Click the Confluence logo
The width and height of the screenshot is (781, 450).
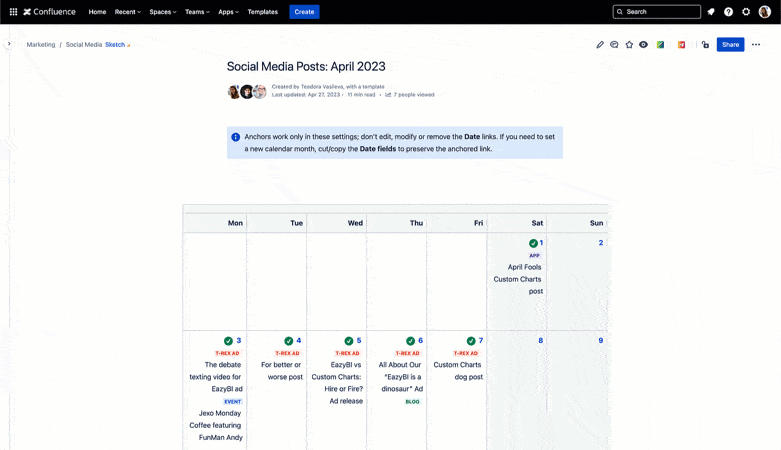49,11
